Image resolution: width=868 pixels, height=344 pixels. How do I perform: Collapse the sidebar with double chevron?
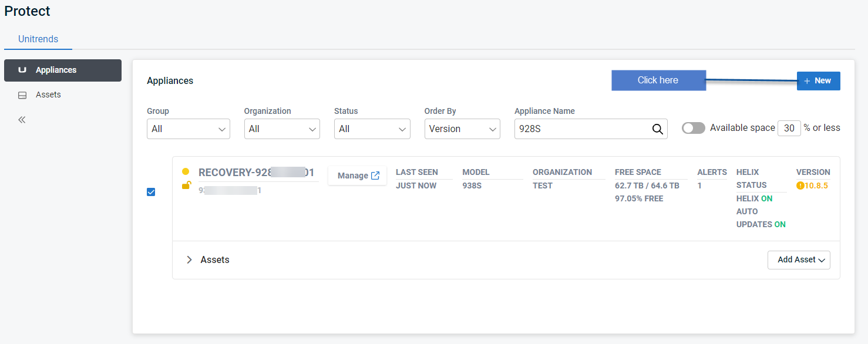pos(22,120)
